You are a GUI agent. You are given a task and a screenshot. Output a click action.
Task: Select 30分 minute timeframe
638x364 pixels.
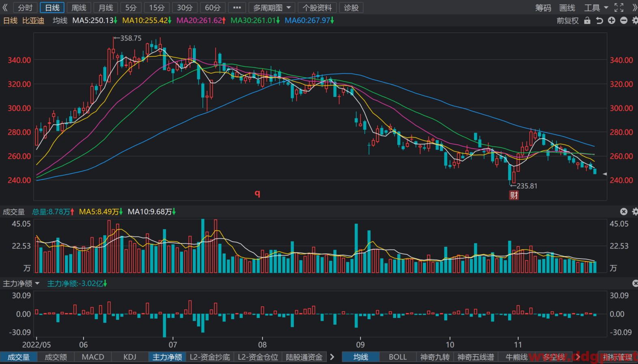(185, 8)
